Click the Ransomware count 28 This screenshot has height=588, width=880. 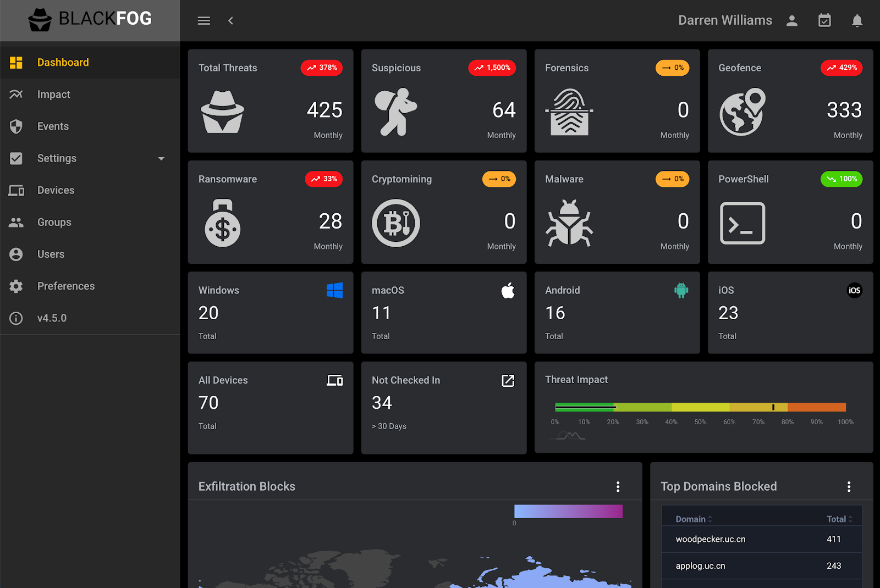tap(331, 221)
